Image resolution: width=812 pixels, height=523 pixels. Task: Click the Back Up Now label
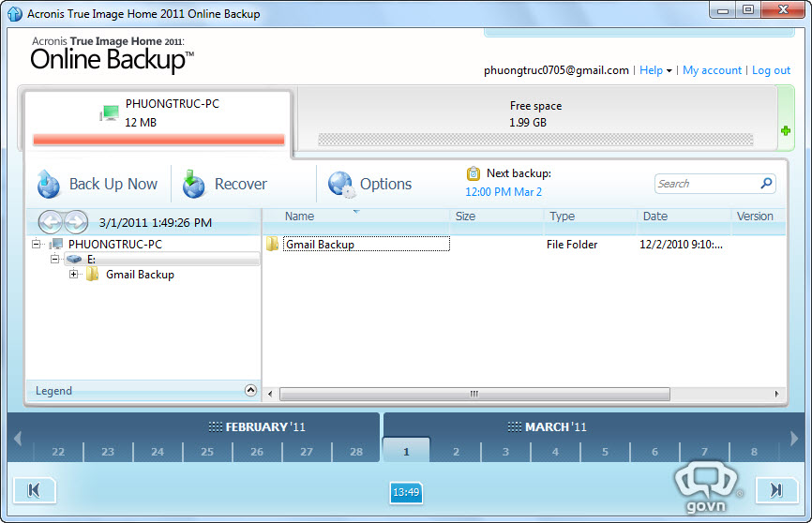point(113,184)
